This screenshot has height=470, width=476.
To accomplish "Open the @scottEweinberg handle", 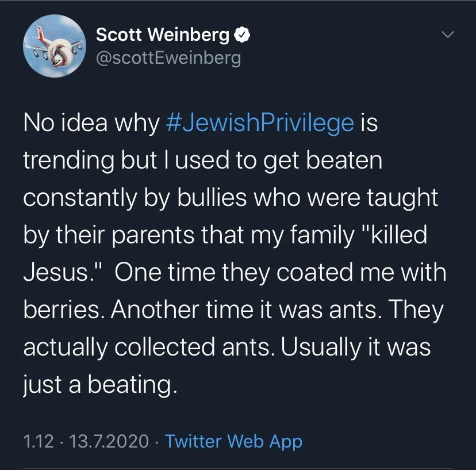I will (168, 58).
